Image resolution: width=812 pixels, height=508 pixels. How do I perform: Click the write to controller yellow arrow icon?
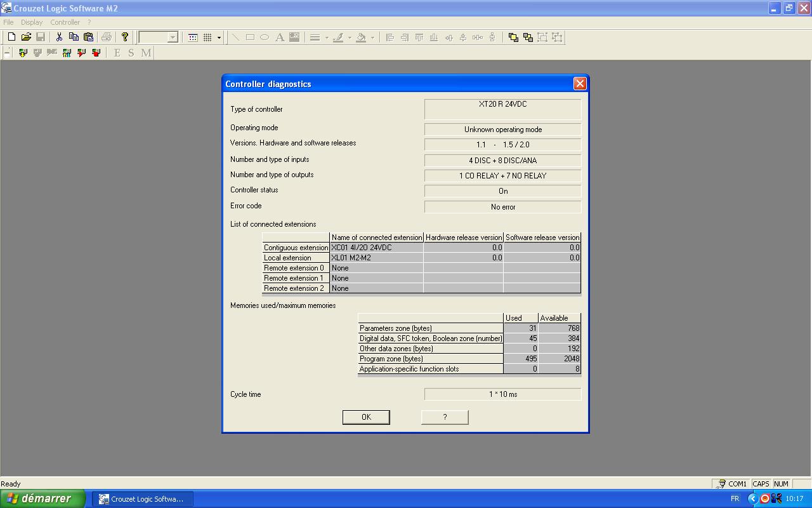coord(23,53)
